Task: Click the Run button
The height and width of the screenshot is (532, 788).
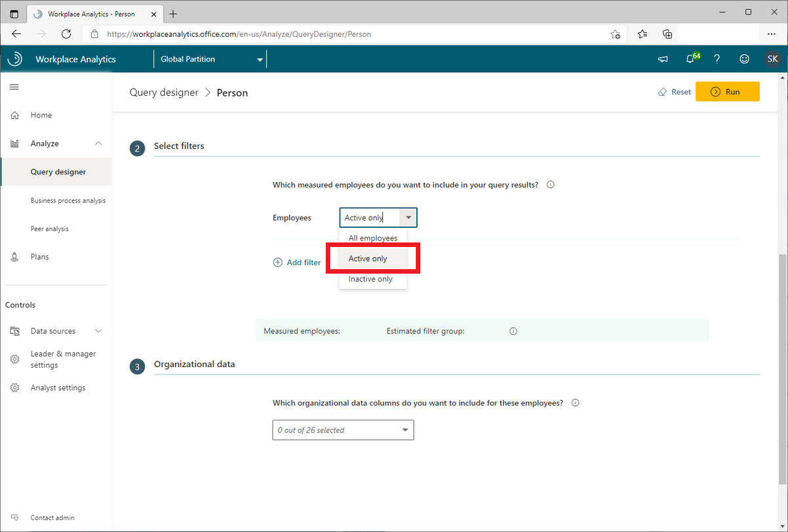Action: pos(728,92)
